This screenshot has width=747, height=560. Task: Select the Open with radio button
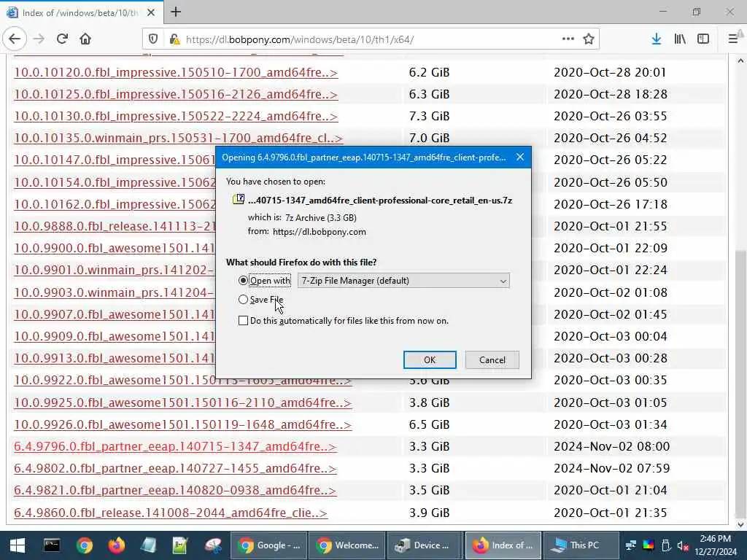243,281
